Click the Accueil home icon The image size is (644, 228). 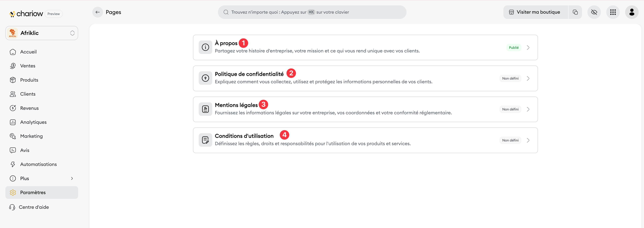(13, 52)
